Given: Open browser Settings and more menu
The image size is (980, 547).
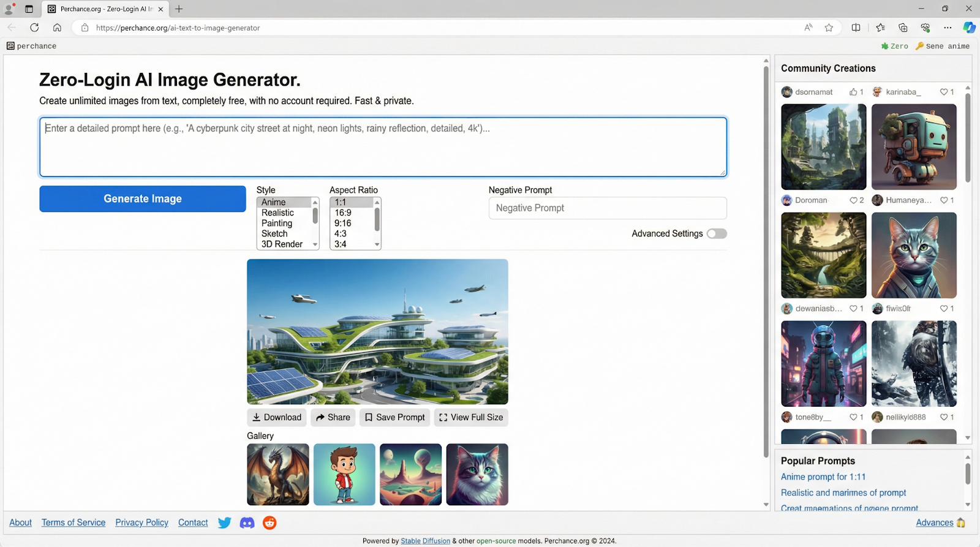Looking at the screenshot, I should pyautogui.click(x=948, y=28).
